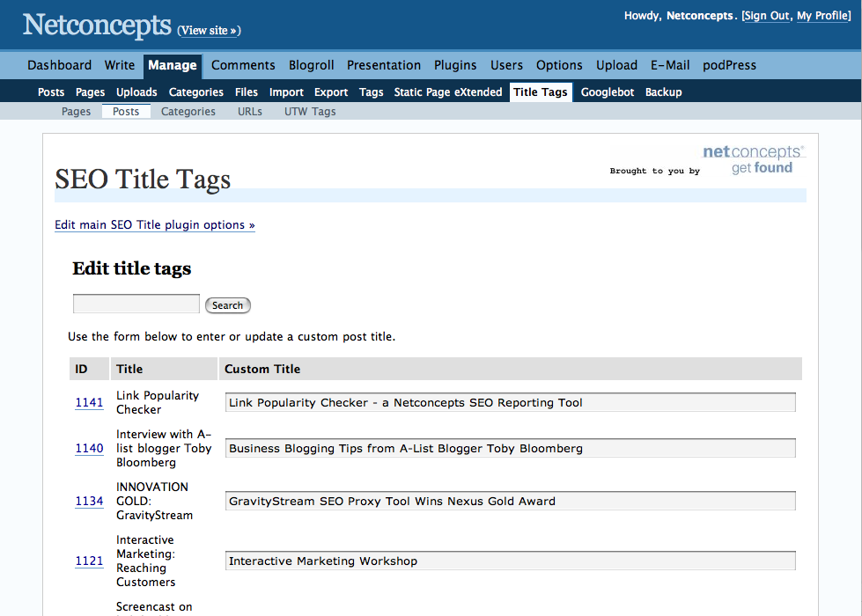Go to Uploads submenu

136,92
